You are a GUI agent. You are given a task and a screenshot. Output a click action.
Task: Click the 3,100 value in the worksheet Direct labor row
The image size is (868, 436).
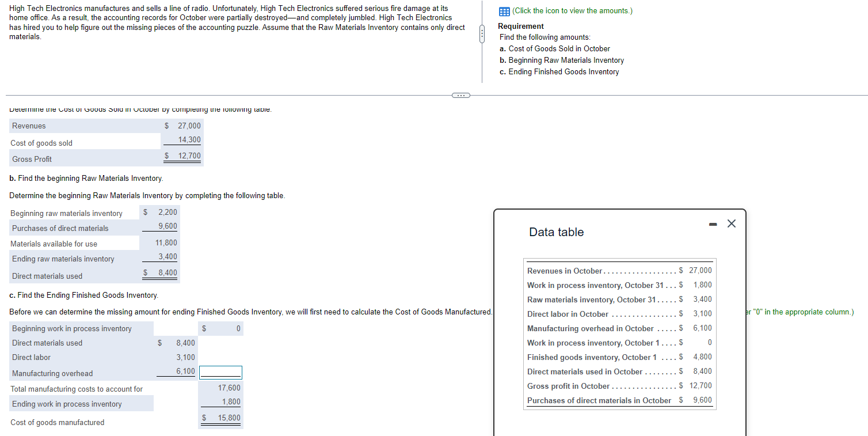(x=185, y=357)
